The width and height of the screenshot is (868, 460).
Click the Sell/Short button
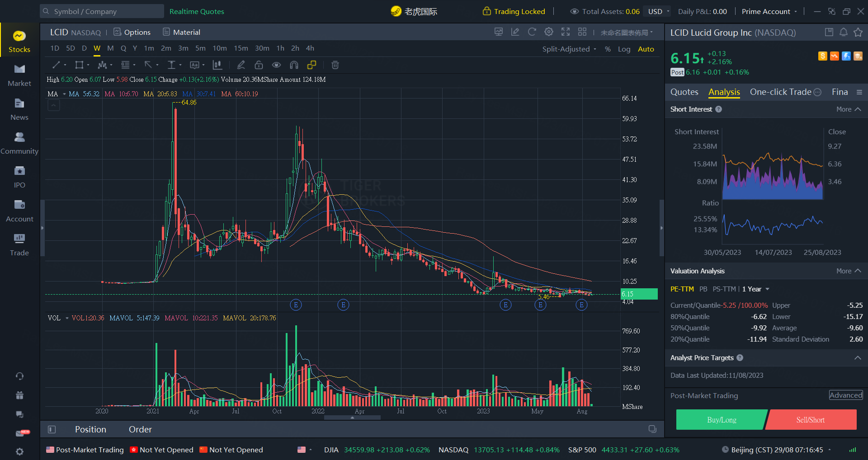coord(811,420)
